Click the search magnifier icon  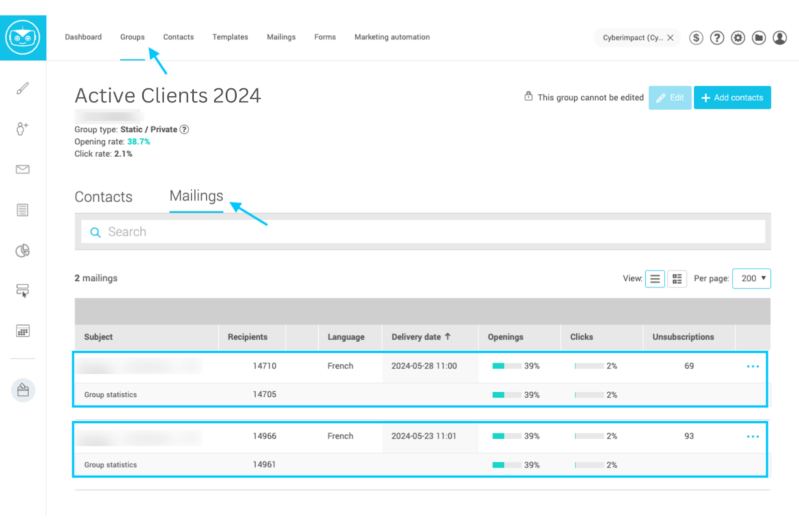click(x=95, y=232)
